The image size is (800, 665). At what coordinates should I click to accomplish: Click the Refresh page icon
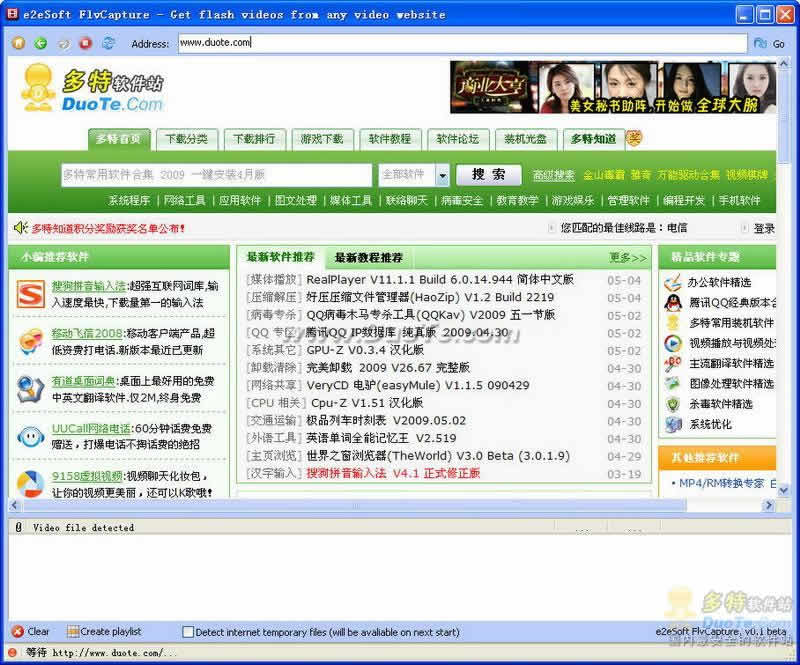(x=108, y=43)
